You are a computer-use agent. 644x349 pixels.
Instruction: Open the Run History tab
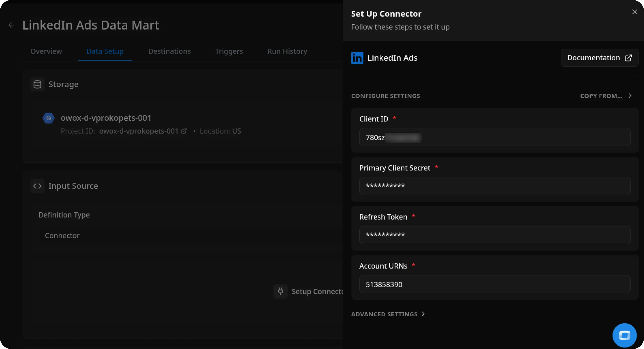coord(287,51)
